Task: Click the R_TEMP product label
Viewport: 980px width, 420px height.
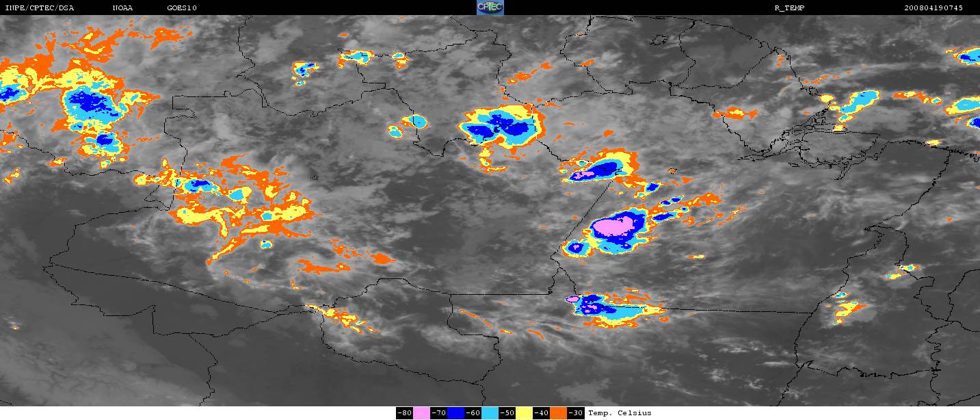Action: (x=789, y=8)
